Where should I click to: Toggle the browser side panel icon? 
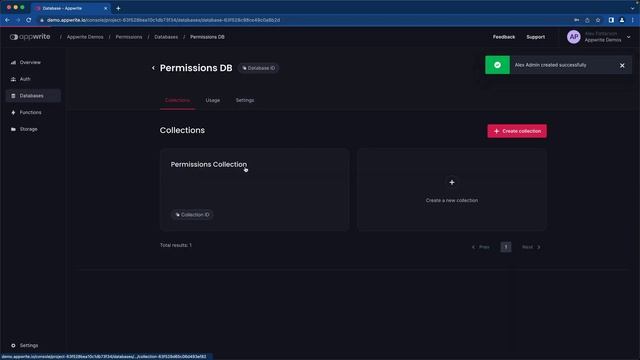point(611,20)
